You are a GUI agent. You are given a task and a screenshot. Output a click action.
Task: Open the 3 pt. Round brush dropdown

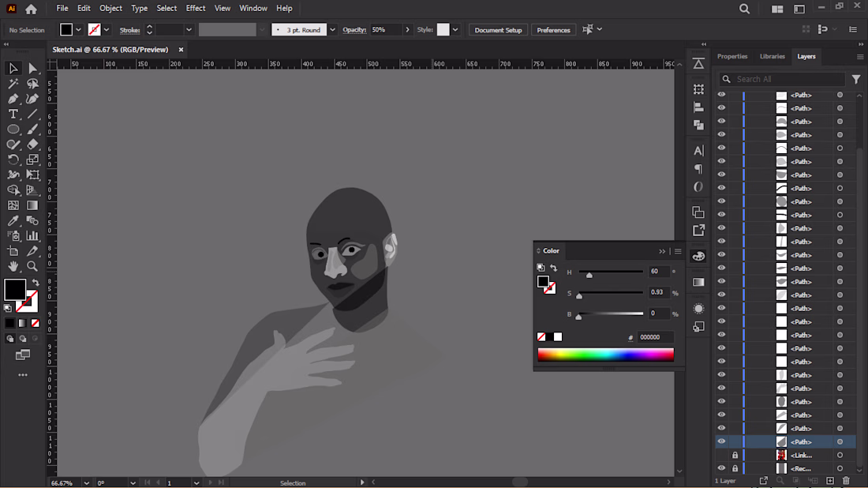tap(333, 30)
